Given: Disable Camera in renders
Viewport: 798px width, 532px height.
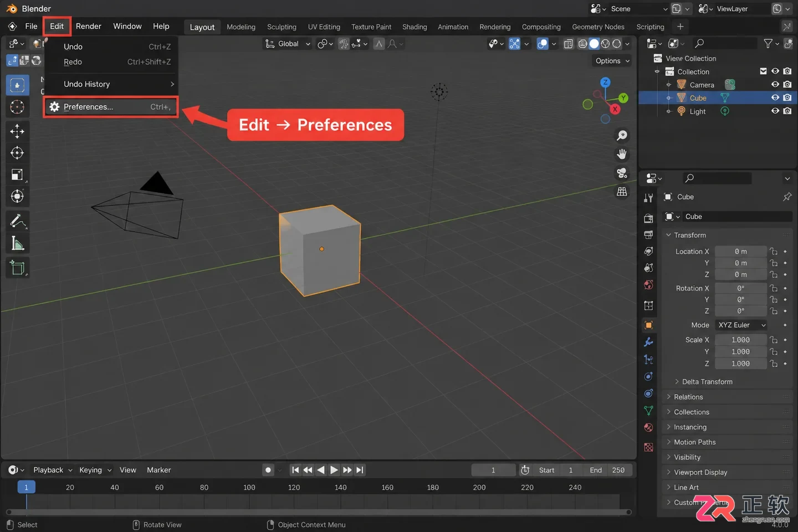Looking at the screenshot, I should (x=787, y=84).
